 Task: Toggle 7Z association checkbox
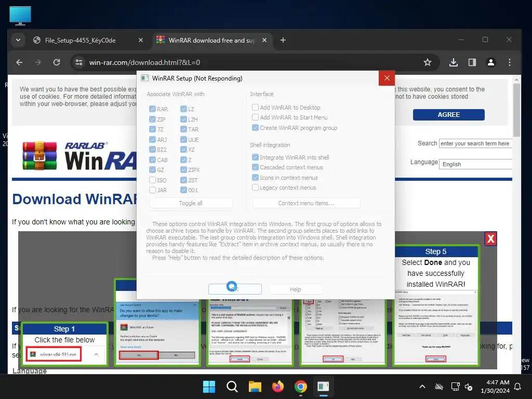(152, 129)
